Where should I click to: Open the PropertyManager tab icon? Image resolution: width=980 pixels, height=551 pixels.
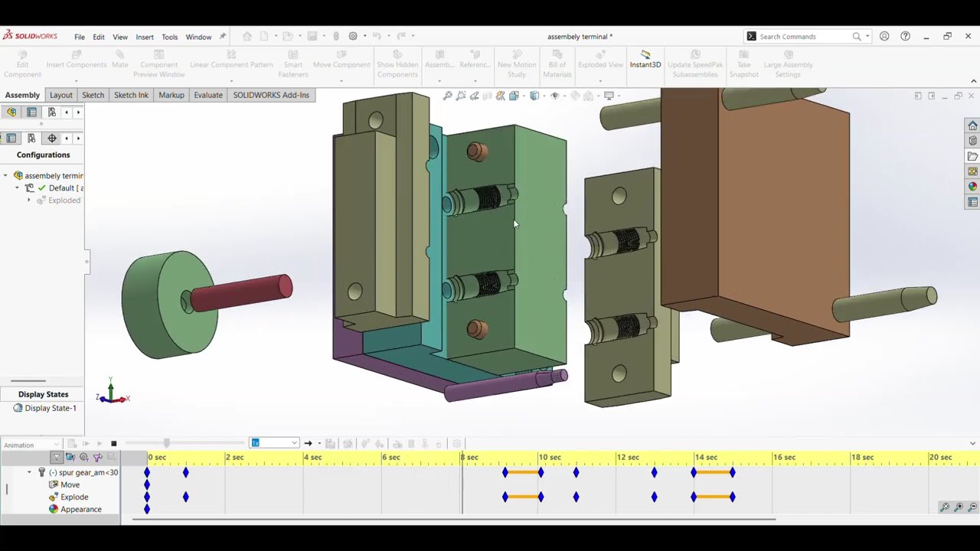[x=31, y=112]
